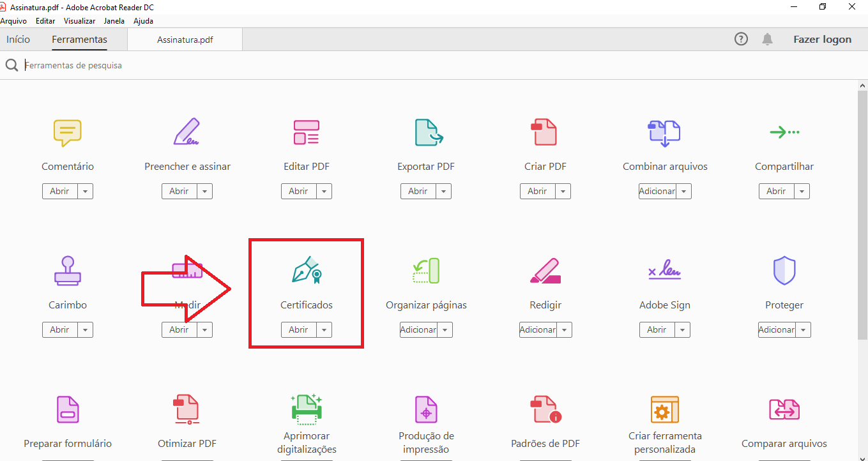This screenshot has height=461, width=868.
Task: Open the Janela menu
Action: pos(114,21)
